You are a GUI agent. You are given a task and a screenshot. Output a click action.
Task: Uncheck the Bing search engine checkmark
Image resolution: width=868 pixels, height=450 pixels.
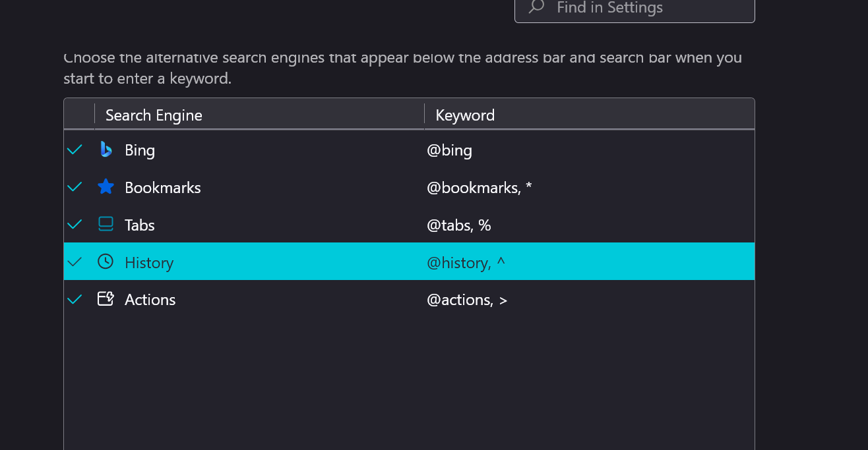tap(75, 150)
